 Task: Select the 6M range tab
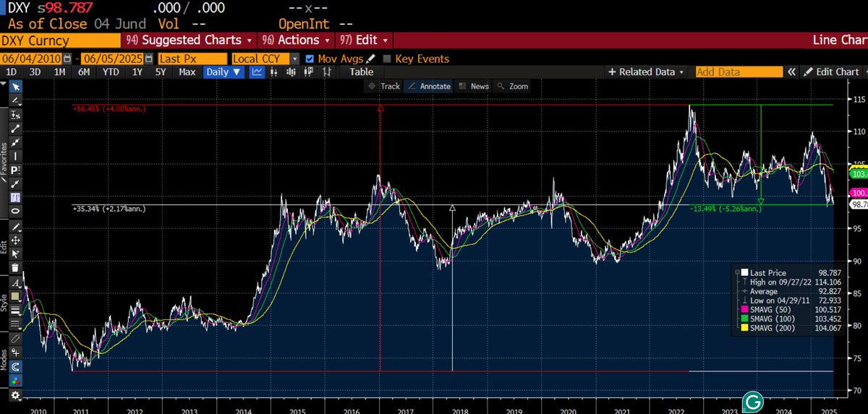(x=84, y=72)
